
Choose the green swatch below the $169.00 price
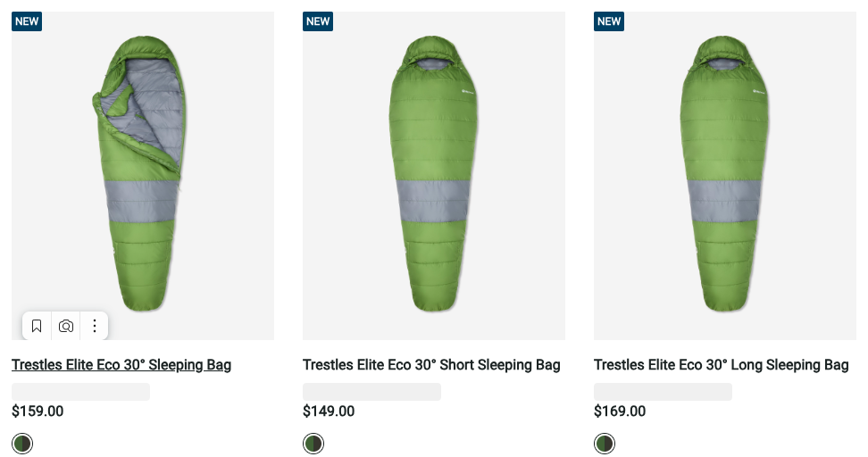coord(605,444)
